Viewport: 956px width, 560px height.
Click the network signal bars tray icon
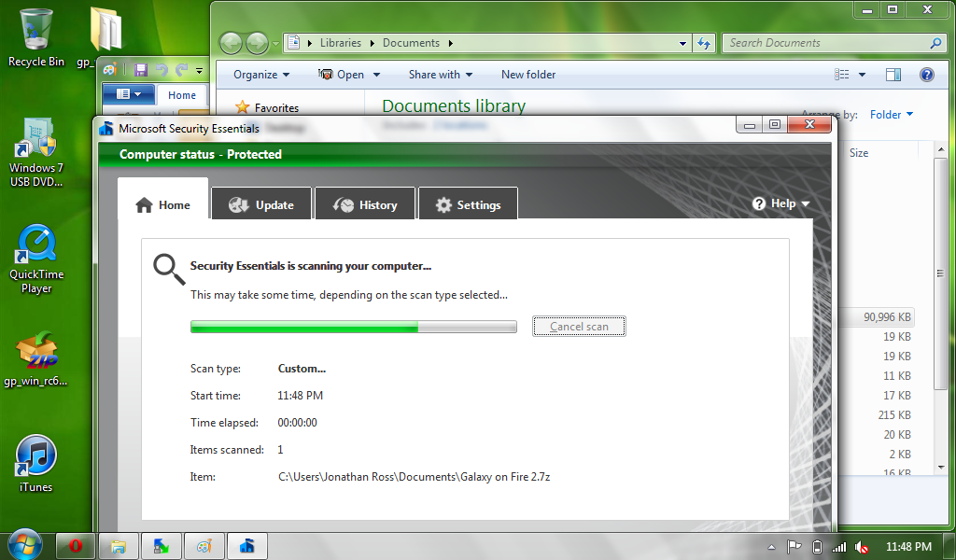[839, 547]
